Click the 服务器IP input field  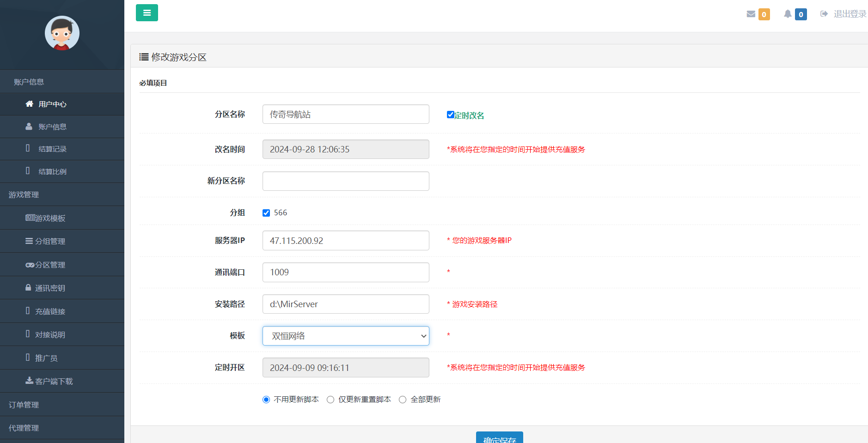pos(346,241)
